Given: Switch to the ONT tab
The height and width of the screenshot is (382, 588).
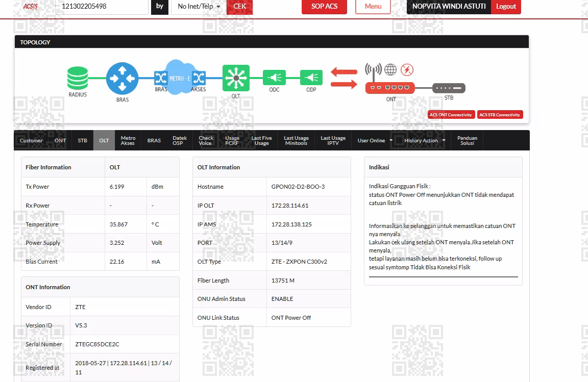Looking at the screenshot, I should (x=60, y=141).
